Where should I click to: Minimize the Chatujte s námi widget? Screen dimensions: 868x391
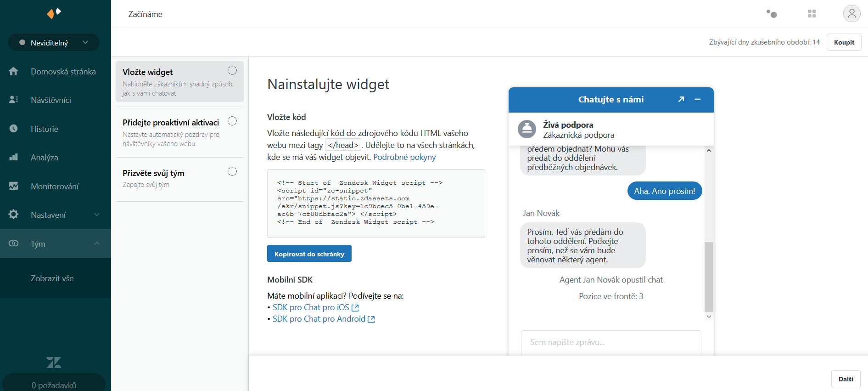(698, 99)
